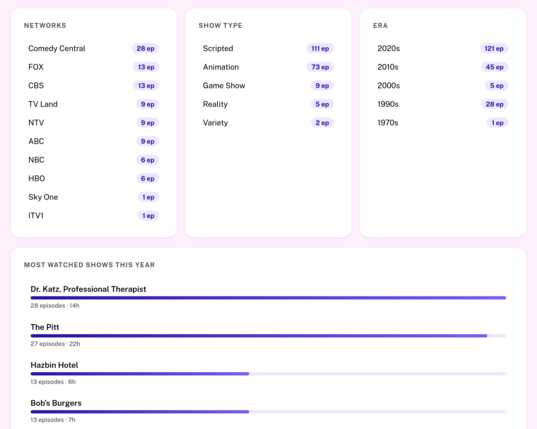Click the 5 ep badge for 2000s
The image size is (537, 429).
click(497, 86)
